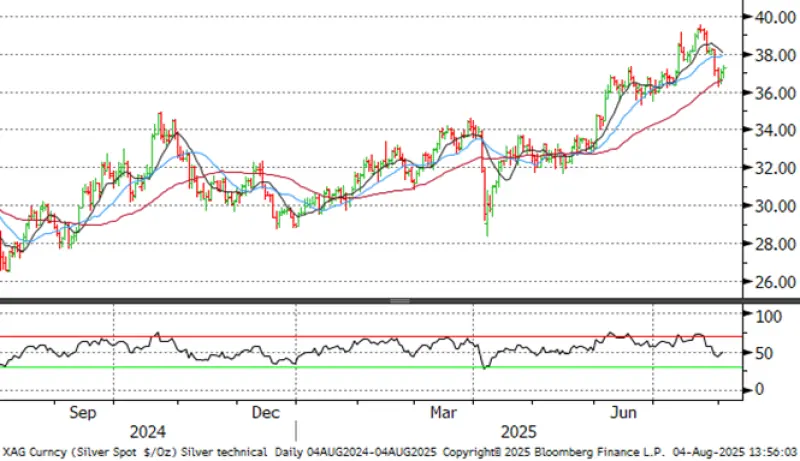
Task: Click the 36.00 price axis label
Action: [x=775, y=93]
